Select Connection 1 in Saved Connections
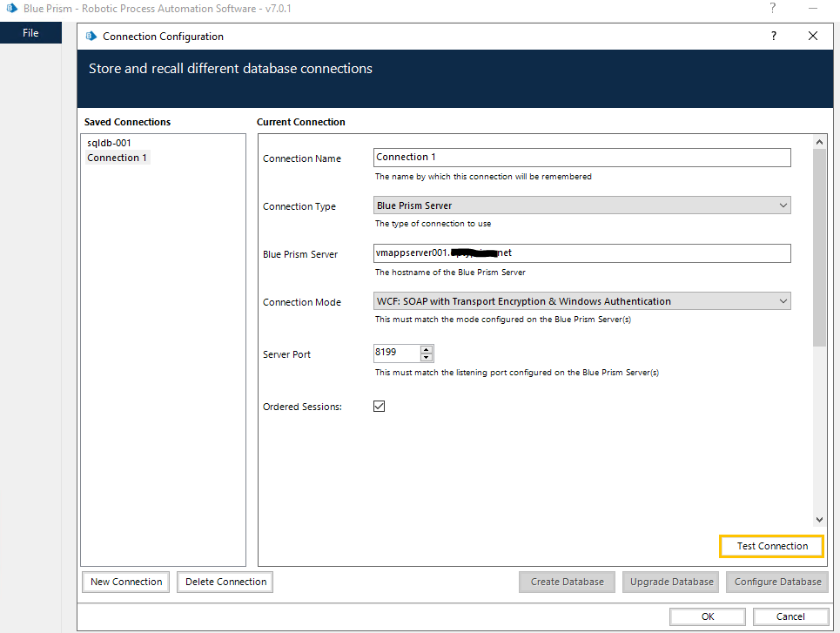840x633 pixels. click(x=118, y=158)
